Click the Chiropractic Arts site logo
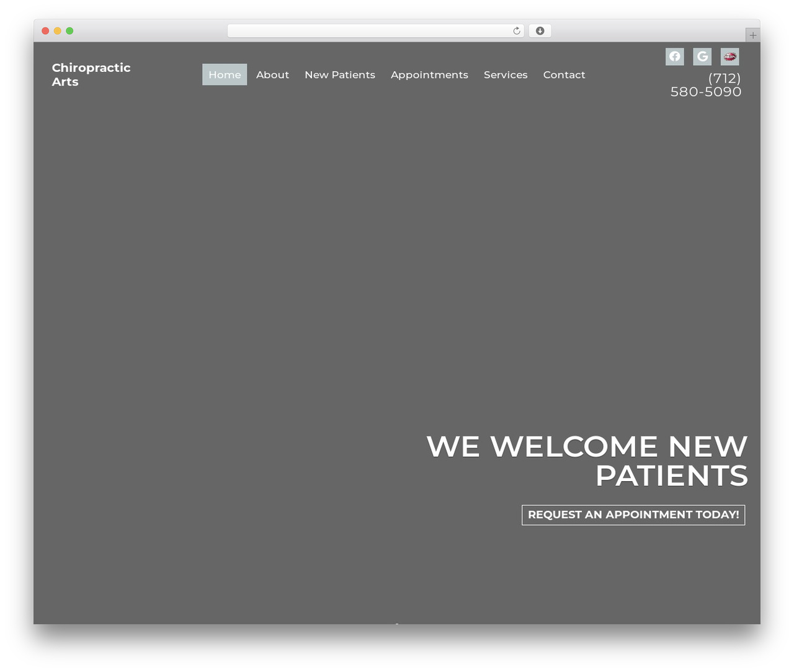Screen dimensions: 794x672 coord(91,74)
